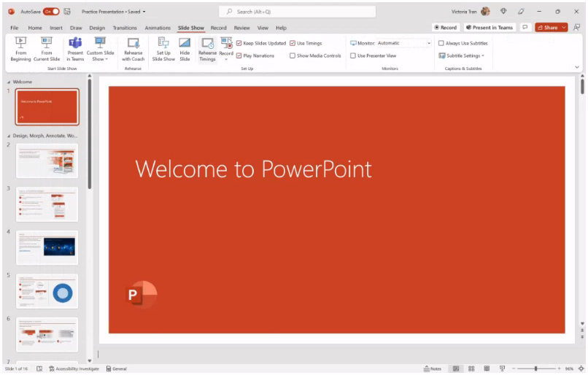This screenshot has width=588, height=375.
Task: Adjust the zoom slider handle
Action: 536,368
